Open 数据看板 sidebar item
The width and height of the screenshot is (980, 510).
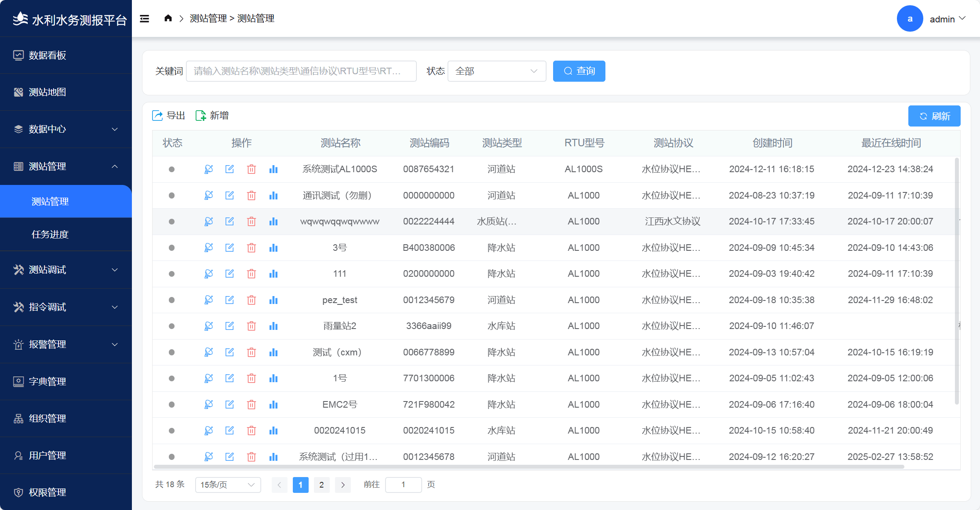(47, 55)
